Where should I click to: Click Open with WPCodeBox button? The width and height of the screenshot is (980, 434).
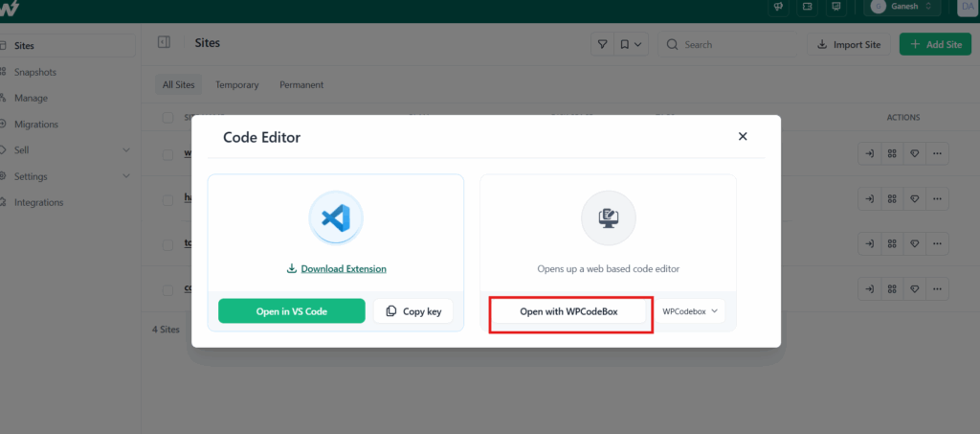[568, 310]
